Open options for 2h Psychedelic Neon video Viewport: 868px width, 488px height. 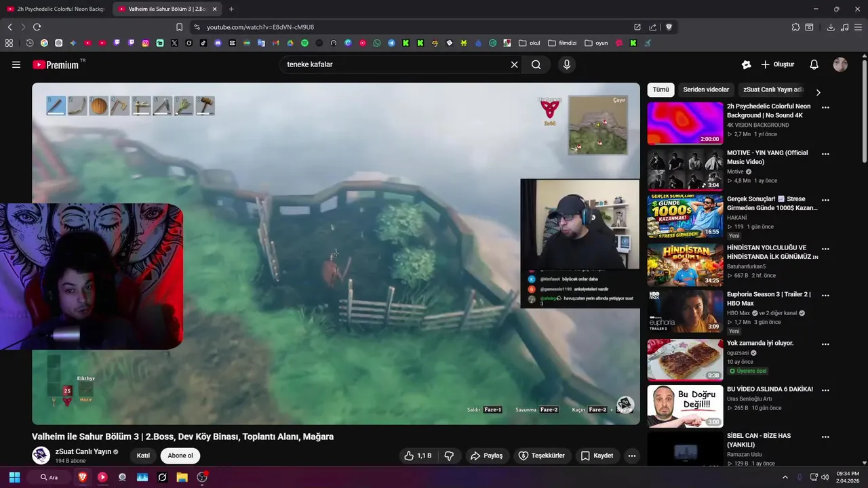tap(825, 107)
